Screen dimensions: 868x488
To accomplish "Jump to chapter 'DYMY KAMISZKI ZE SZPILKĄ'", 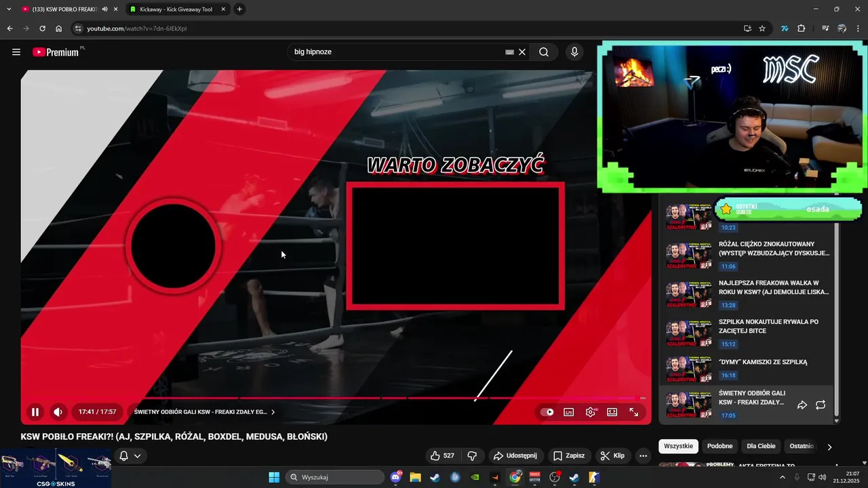I will [763, 362].
